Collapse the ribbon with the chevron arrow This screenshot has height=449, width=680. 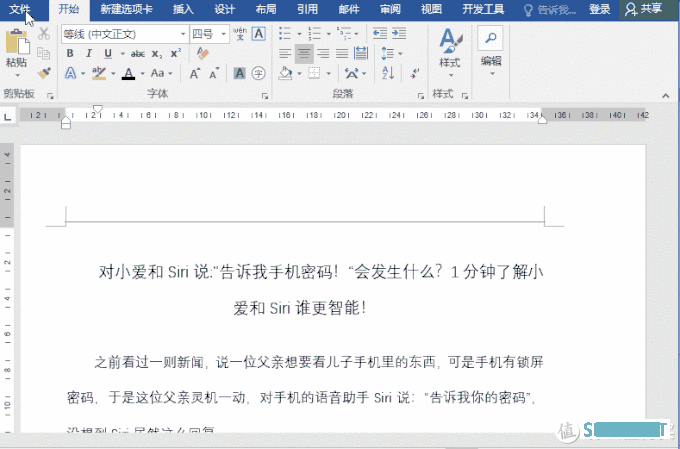(666, 96)
